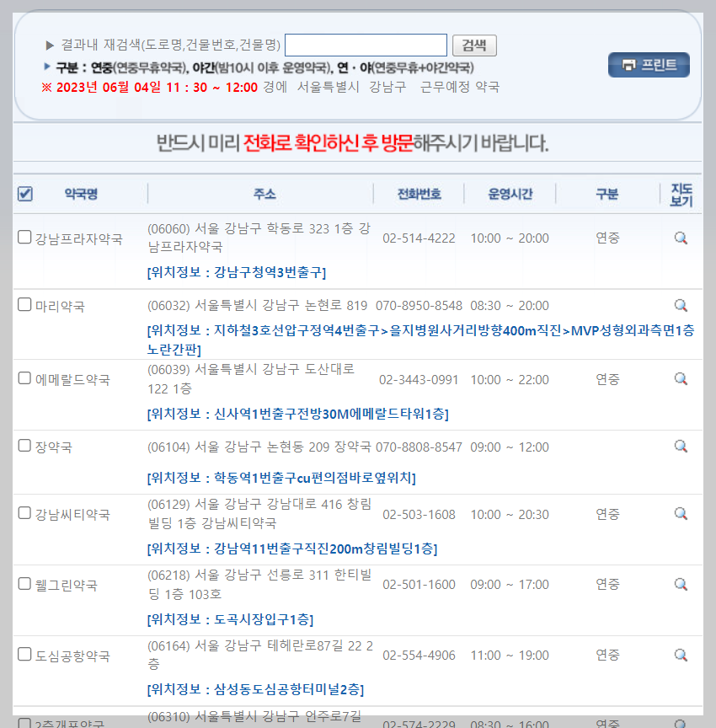Click phone number 02-503-1608
This screenshot has height=728, width=716.
click(x=419, y=515)
